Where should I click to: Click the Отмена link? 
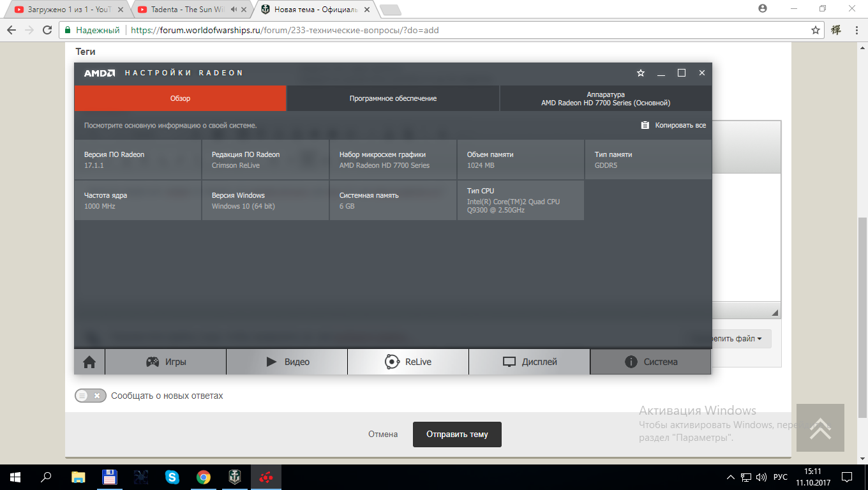click(x=383, y=434)
